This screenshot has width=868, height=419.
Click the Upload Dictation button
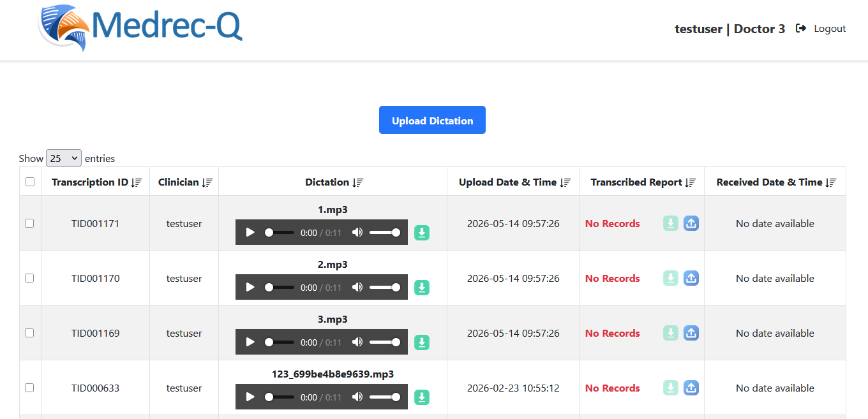tap(433, 120)
